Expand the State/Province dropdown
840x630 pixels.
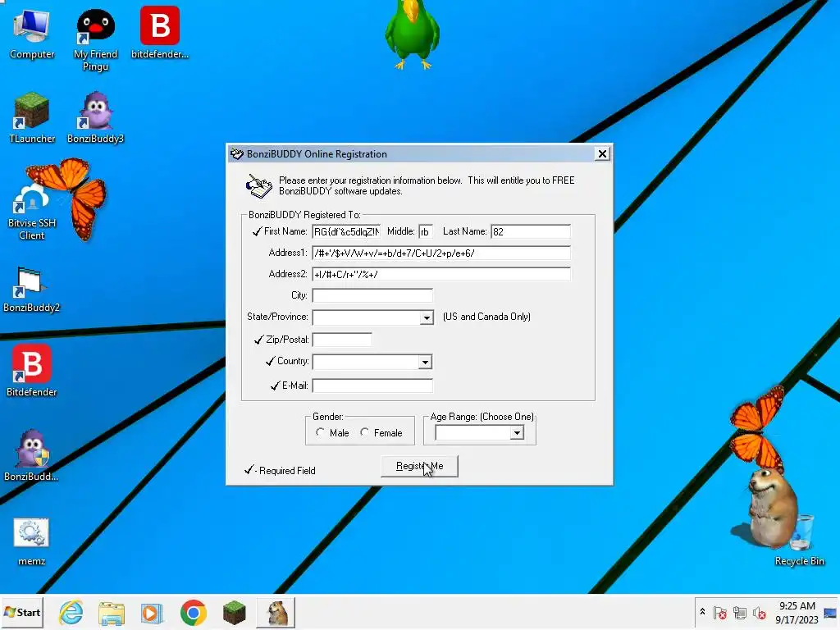pos(427,317)
